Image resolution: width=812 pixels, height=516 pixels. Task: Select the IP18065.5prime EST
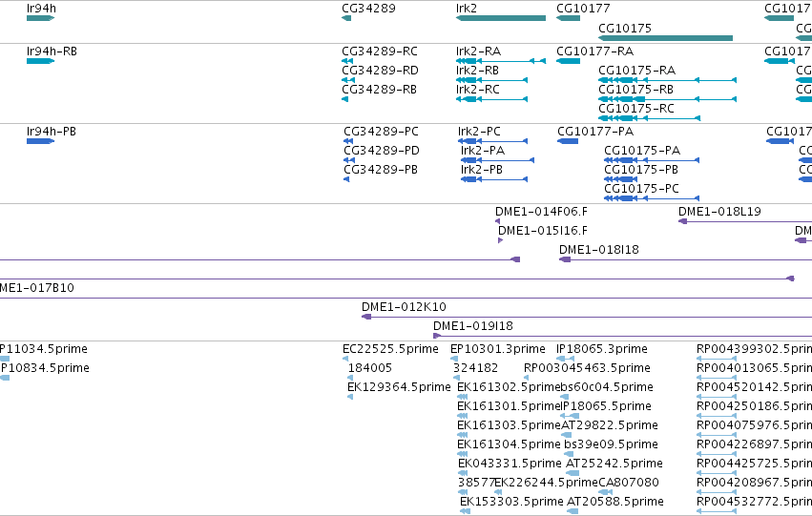point(571,416)
